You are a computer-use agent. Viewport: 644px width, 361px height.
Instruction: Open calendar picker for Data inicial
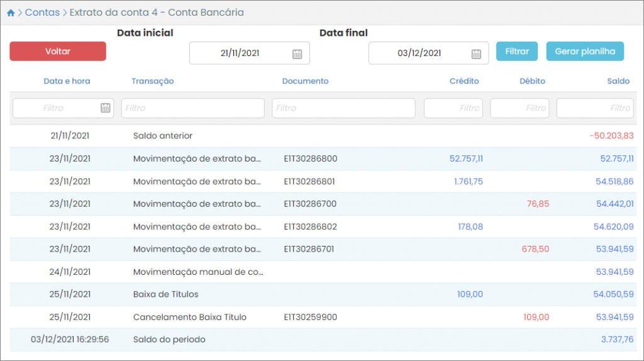[297, 54]
